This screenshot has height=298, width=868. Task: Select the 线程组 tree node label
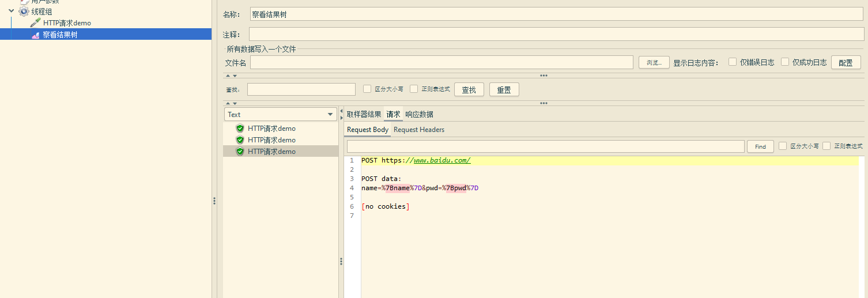pyautogui.click(x=42, y=12)
